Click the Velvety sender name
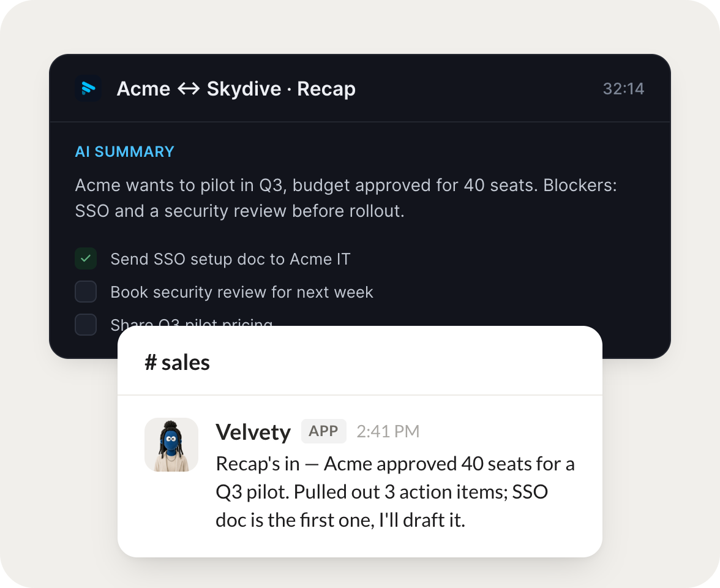The image size is (720, 588). coord(253,432)
